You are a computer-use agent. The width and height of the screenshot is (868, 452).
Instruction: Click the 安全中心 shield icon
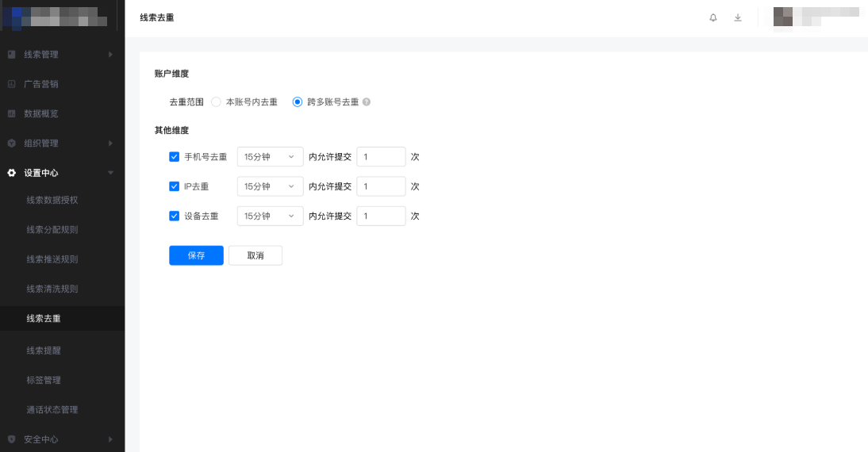pyautogui.click(x=12, y=439)
